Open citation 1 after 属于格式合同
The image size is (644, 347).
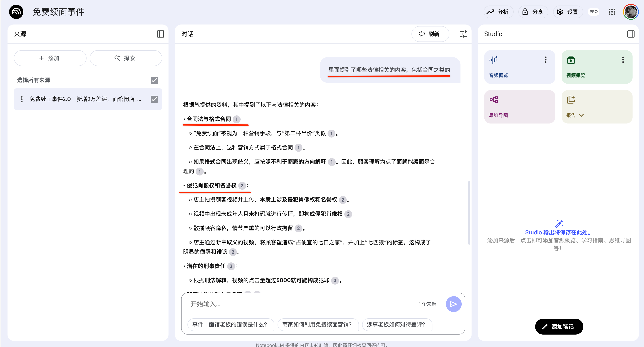[x=298, y=148]
